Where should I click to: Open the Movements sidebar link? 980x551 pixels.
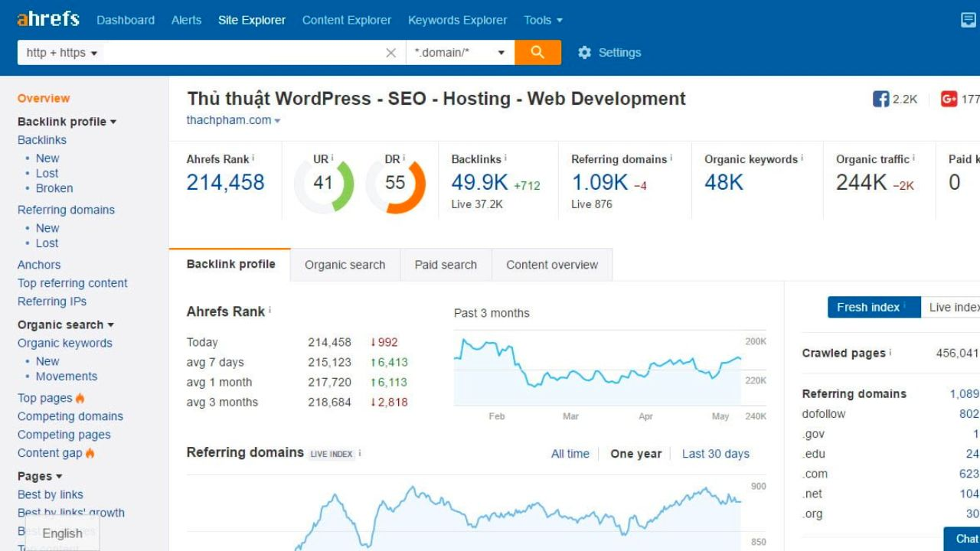tap(67, 377)
